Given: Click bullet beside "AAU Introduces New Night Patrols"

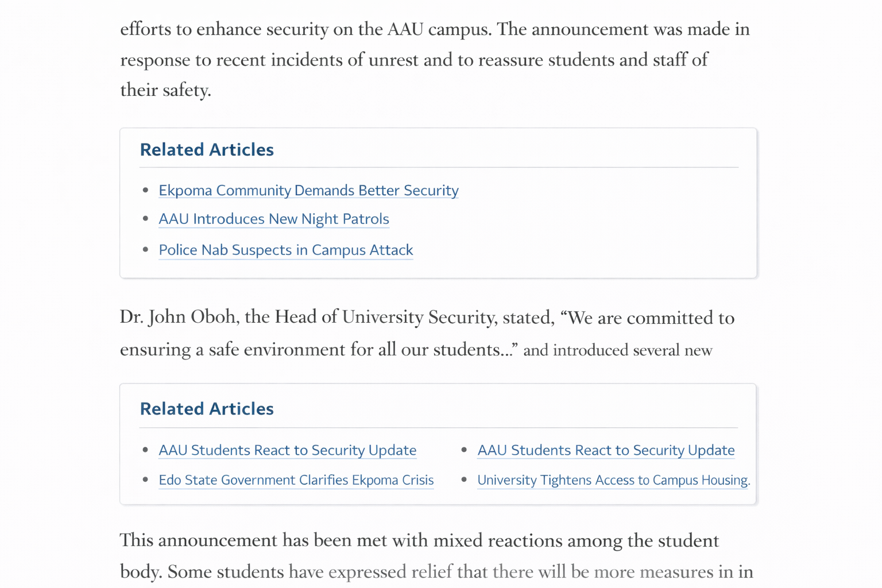Looking at the screenshot, I should (146, 219).
